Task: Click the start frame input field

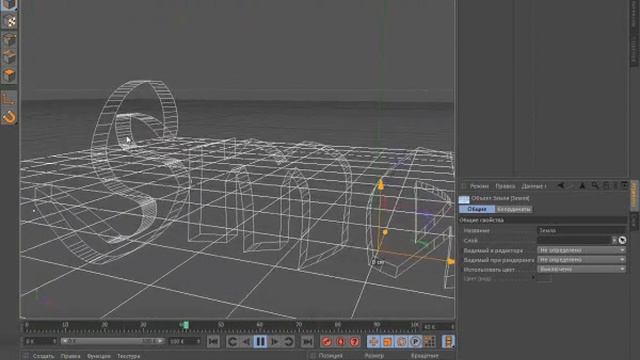Action: 40,341
